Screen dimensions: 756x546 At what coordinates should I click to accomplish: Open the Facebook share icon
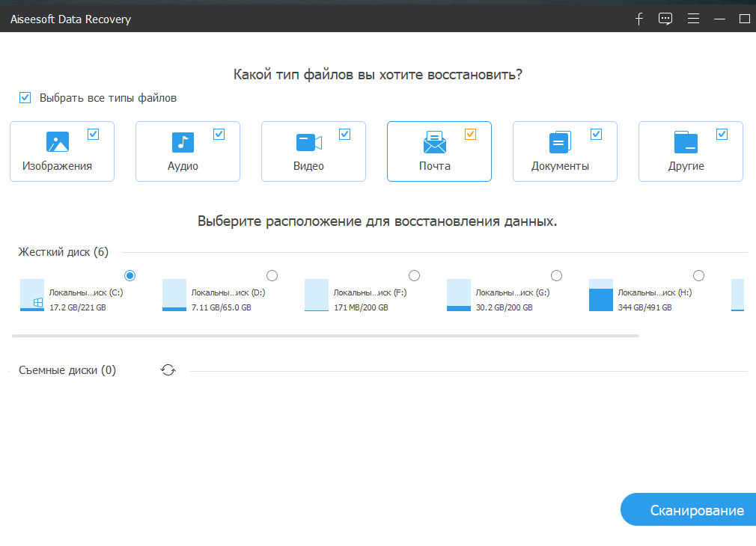638,19
